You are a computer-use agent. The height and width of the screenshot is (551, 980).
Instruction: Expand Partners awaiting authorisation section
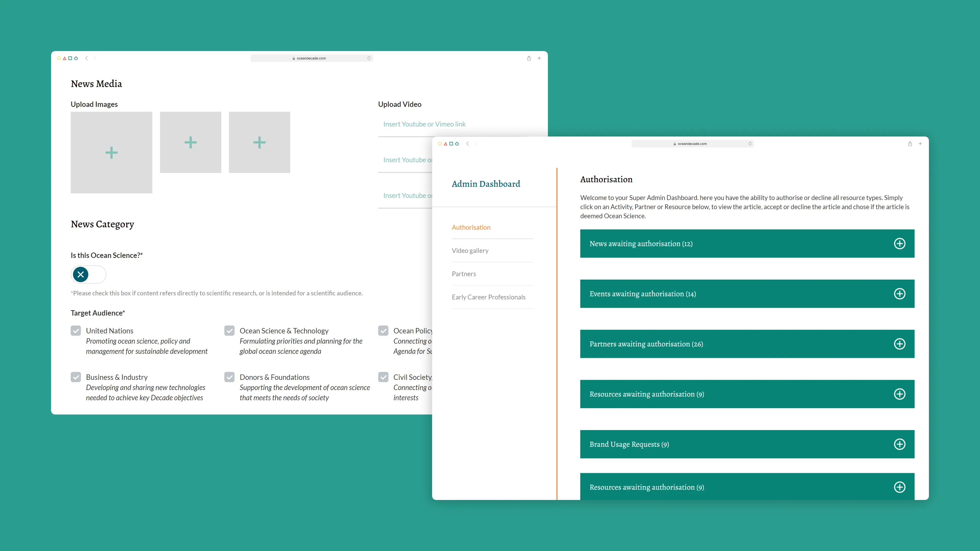(x=899, y=344)
